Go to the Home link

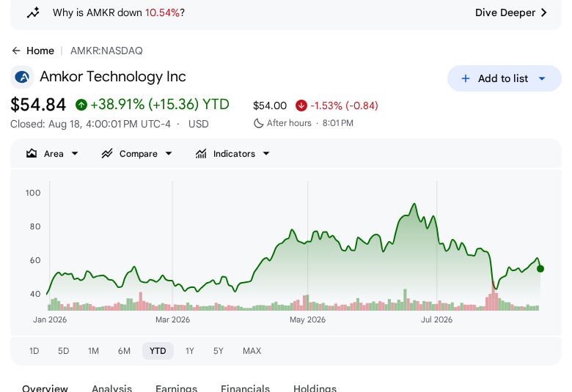[x=40, y=51]
